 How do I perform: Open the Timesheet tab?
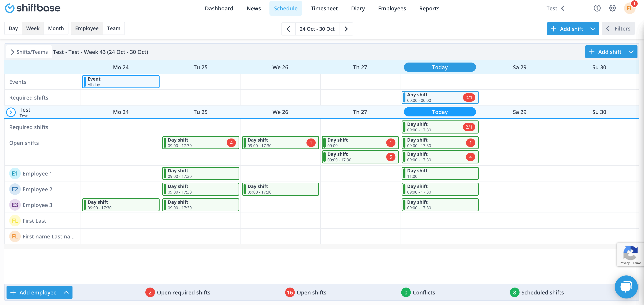coord(324,8)
